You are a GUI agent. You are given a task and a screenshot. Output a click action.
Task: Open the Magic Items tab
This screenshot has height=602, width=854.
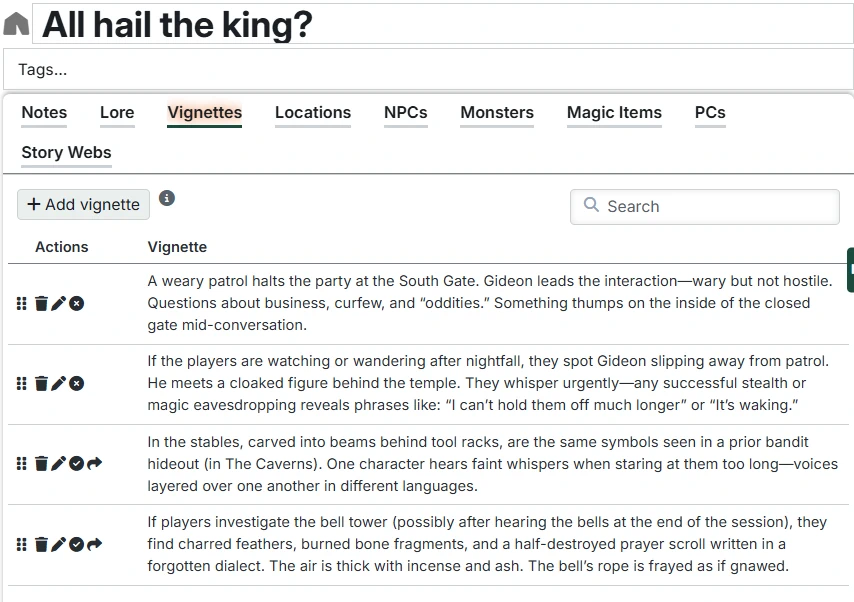(614, 113)
